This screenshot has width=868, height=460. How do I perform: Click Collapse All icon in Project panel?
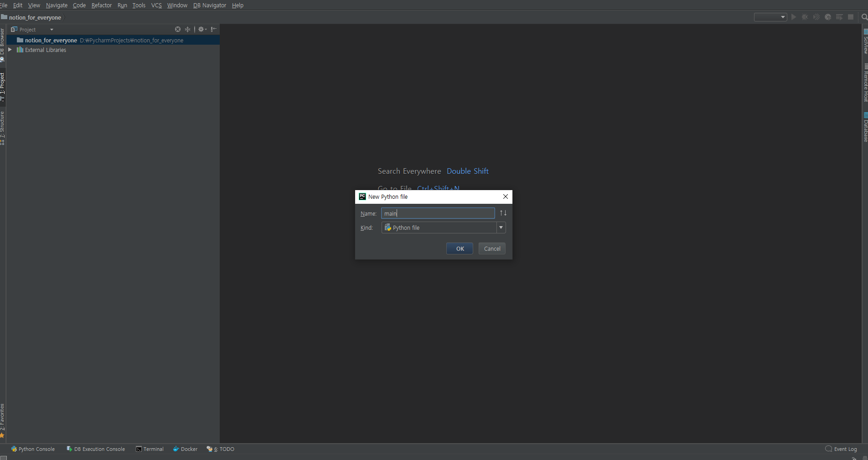coord(187,29)
